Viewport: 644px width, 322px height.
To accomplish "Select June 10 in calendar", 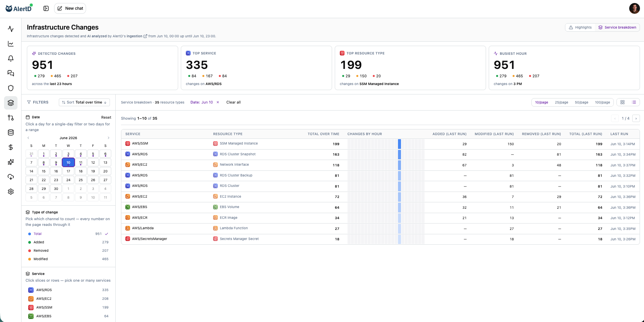I will pos(68,163).
